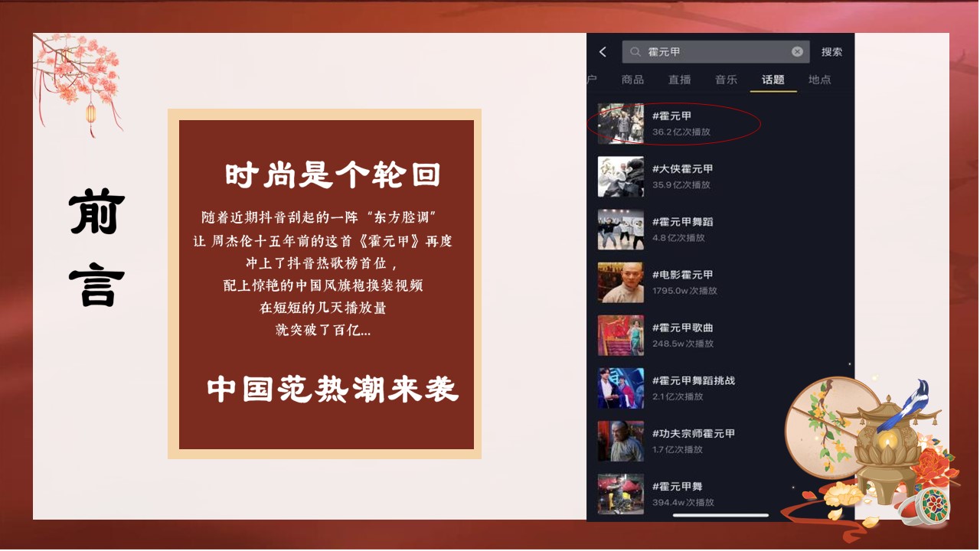Clear the search text with the X icon

pyautogui.click(x=797, y=51)
